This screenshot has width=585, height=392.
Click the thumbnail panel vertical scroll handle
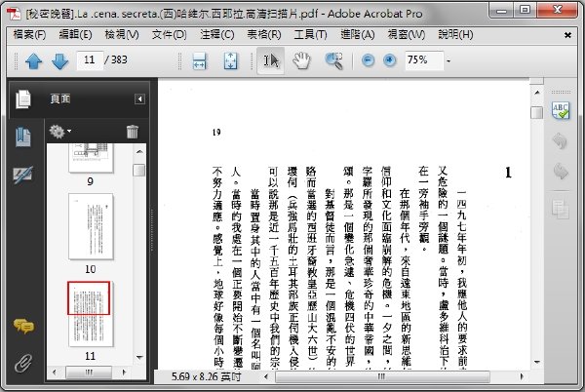pos(139,170)
